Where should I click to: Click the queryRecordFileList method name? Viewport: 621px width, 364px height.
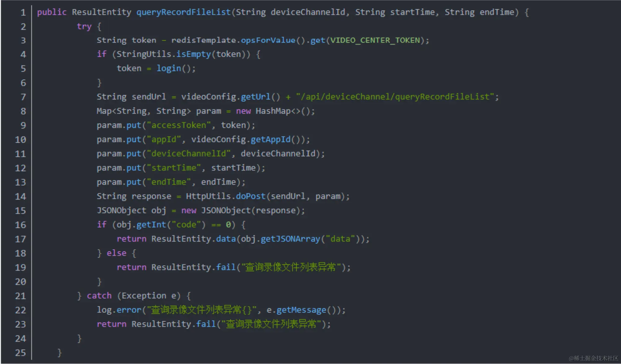pyautogui.click(x=184, y=12)
